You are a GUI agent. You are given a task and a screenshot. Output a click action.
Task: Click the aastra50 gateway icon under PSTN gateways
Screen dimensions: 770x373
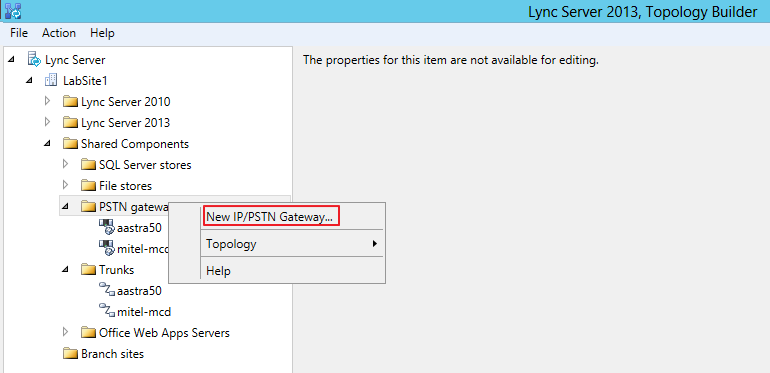pyautogui.click(x=107, y=227)
